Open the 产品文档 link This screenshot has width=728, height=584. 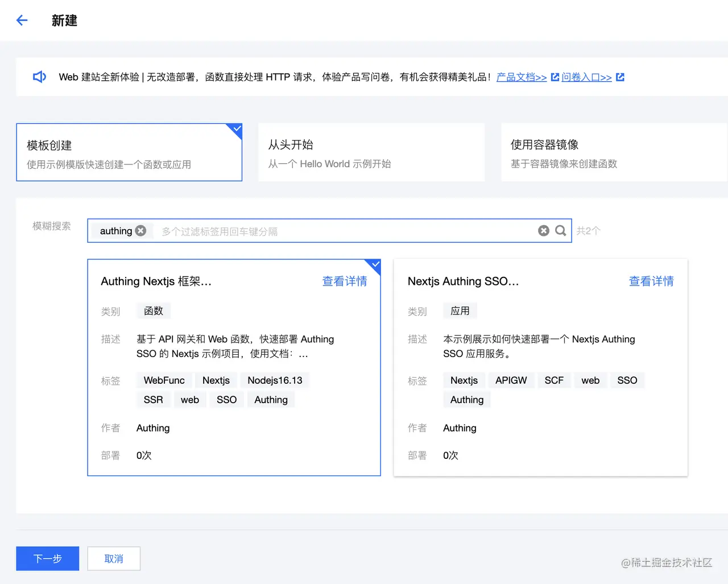point(522,77)
